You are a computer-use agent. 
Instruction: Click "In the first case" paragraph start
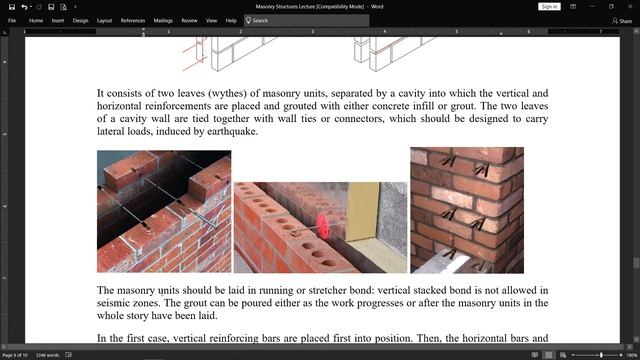point(132,338)
